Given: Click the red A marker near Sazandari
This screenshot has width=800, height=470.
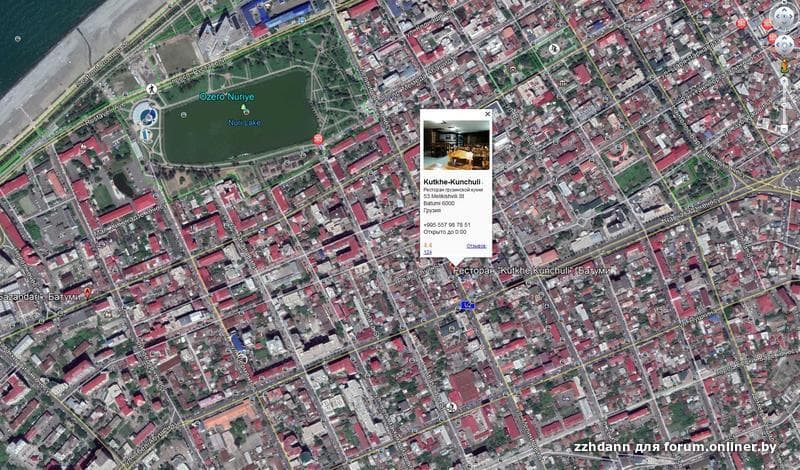Looking at the screenshot, I should click(88, 293).
